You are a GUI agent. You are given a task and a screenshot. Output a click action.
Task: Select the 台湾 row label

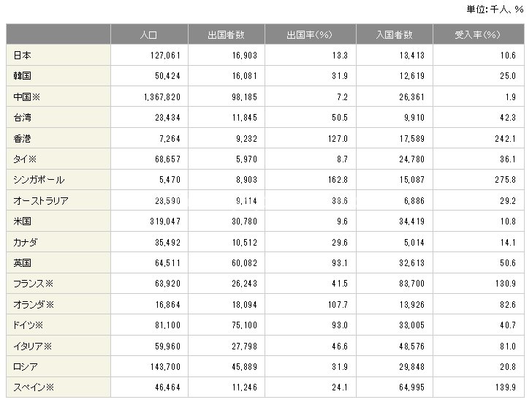(23, 118)
